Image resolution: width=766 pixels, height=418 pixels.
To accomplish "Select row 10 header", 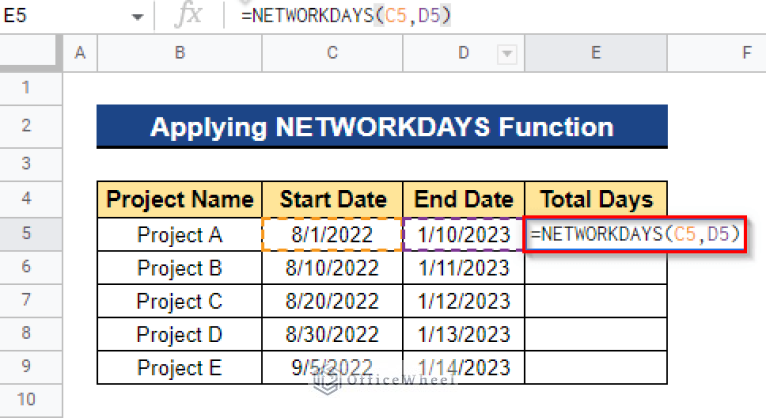I will pyautogui.click(x=31, y=400).
